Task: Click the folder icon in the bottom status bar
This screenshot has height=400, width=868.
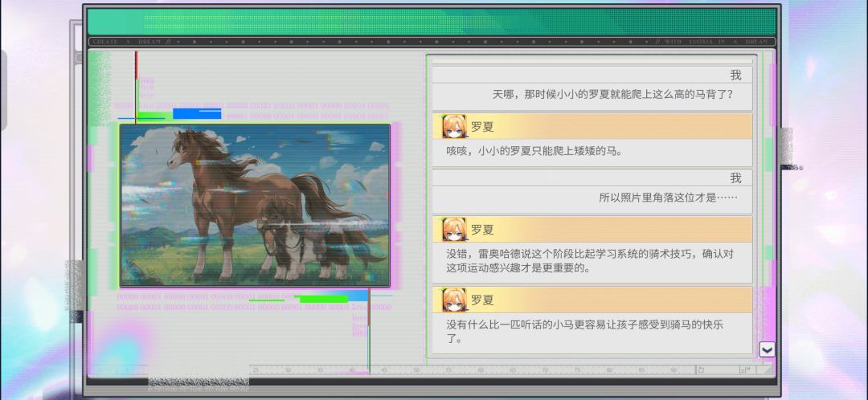Action: coord(701,369)
